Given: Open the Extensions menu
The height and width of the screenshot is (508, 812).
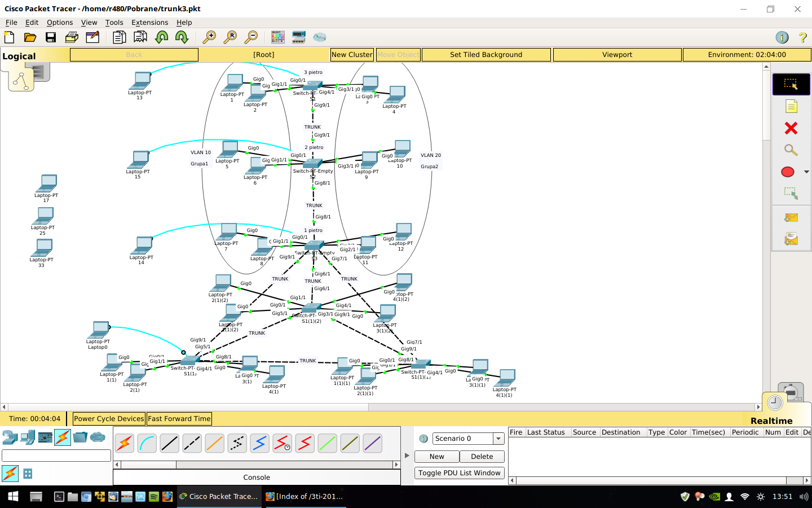Looking at the screenshot, I should (149, 23).
